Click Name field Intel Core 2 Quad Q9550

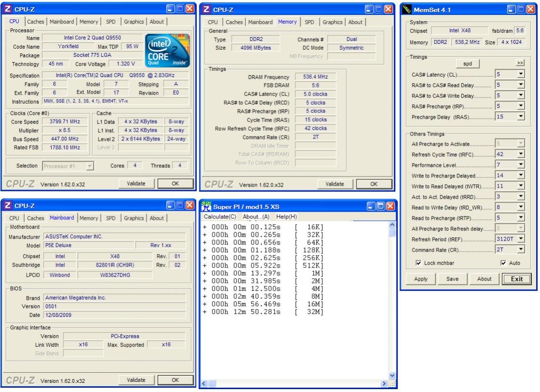[92, 38]
